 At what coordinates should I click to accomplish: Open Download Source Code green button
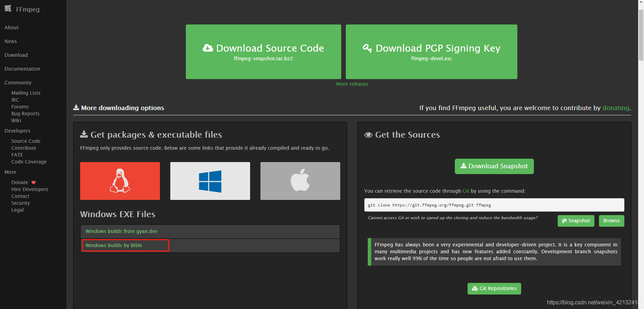tap(264, 52)
